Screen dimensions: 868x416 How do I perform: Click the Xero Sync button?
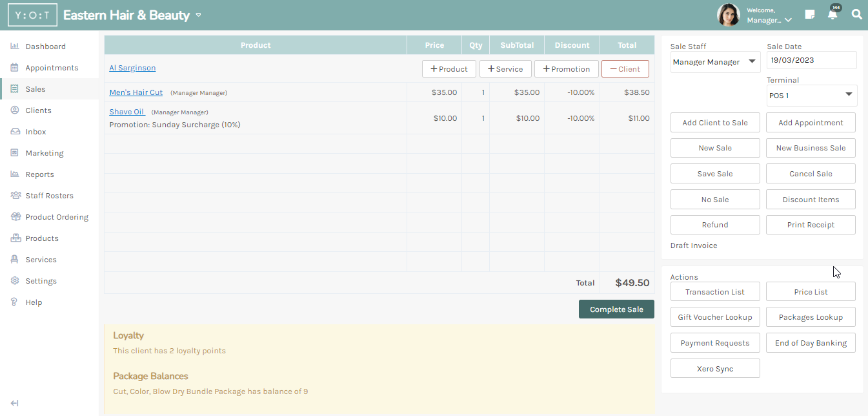pyautogui.click(x=715, y=369)
